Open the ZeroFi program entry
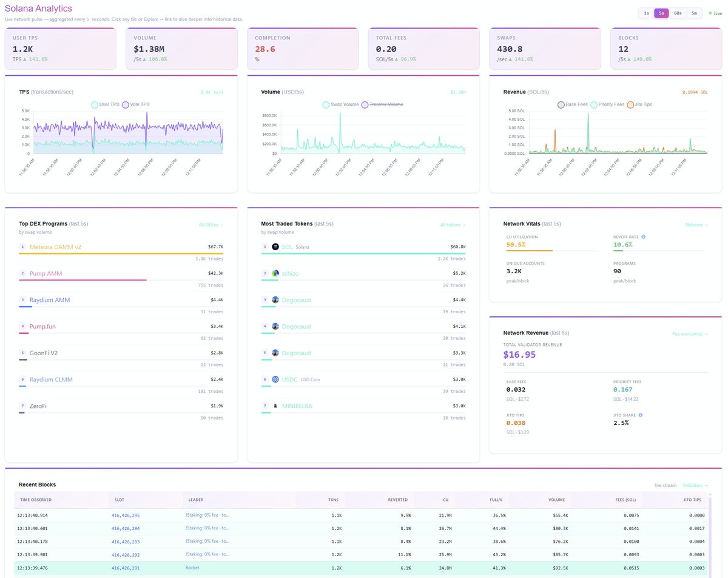The height and width of the screenshot is (578, 728). click(38, 406)
